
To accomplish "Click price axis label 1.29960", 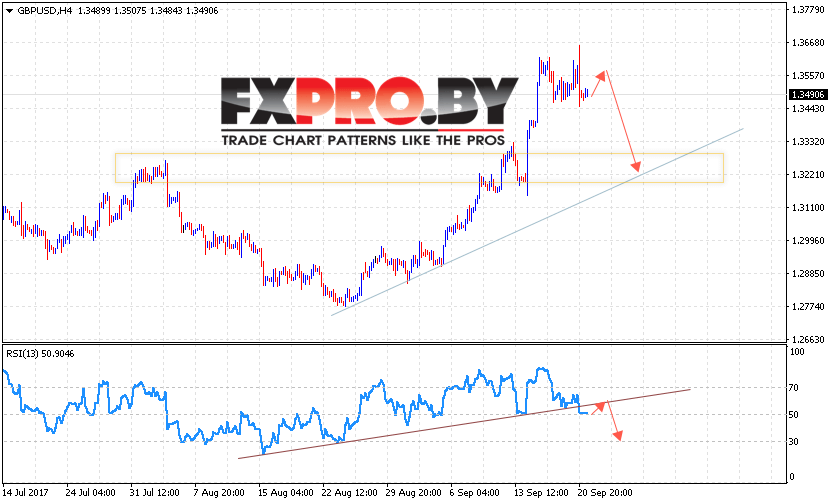I will click(x=808, y=241).
